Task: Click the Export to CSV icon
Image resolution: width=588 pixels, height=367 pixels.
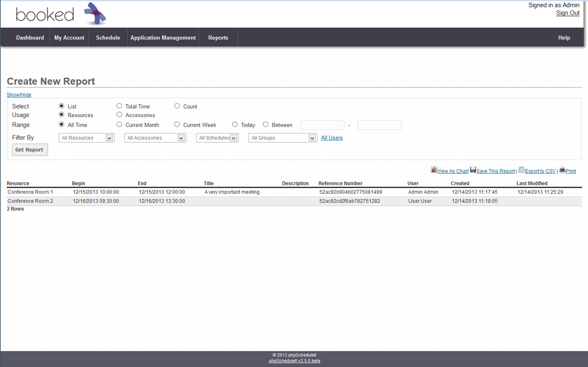Action: tap(522, 170)
